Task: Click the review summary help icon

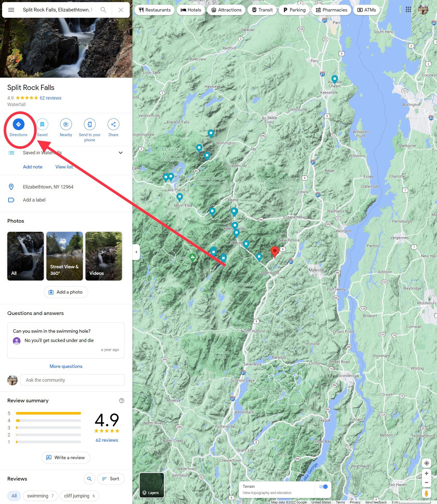Action: (122, 401)
